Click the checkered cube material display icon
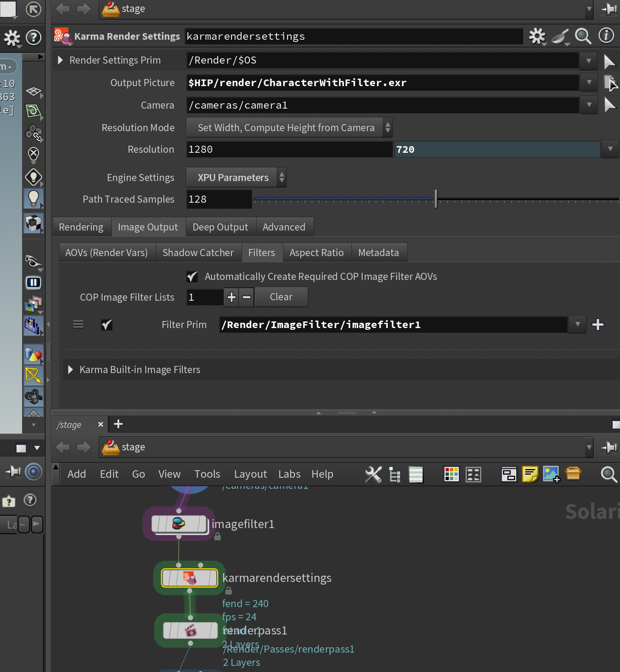This screenshot has width=620, height=672. 34,223
